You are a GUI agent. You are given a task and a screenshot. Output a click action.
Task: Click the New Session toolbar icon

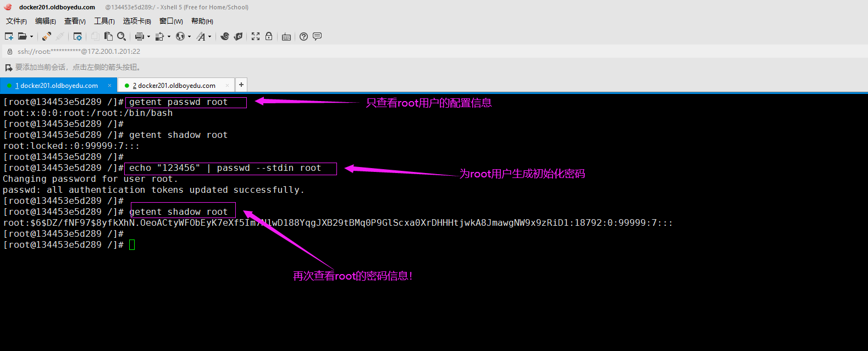click(9, 36)
